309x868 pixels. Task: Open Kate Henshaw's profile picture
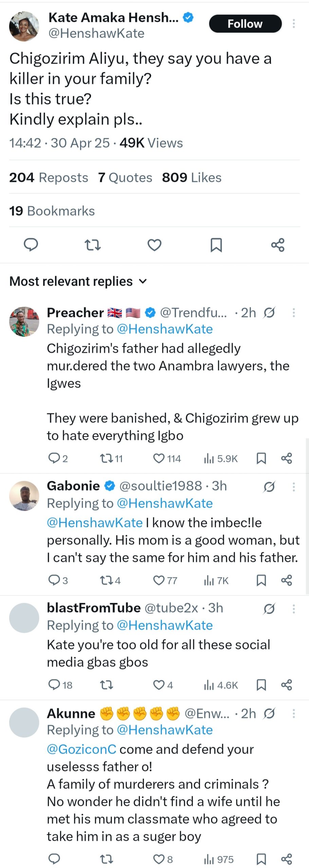[x=24, y=26]
